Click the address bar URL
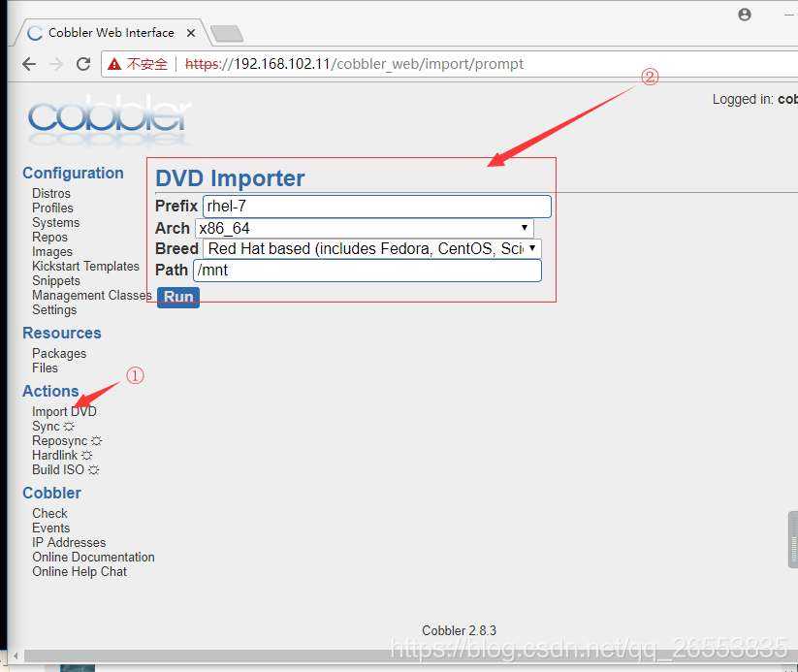 click(354, 64)
